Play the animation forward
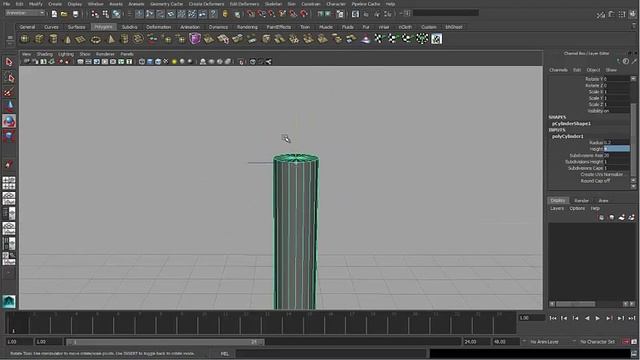 click(x=598, y=318)
